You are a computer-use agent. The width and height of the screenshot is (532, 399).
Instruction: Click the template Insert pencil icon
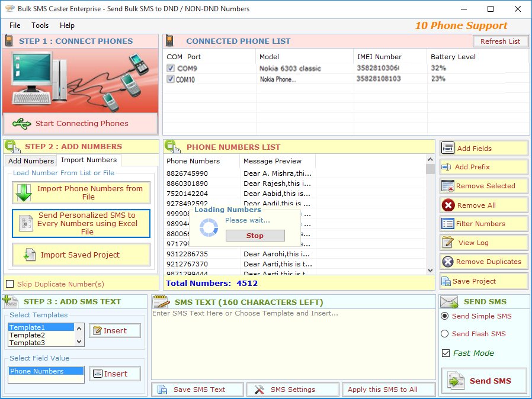click(x=97, y=330)
